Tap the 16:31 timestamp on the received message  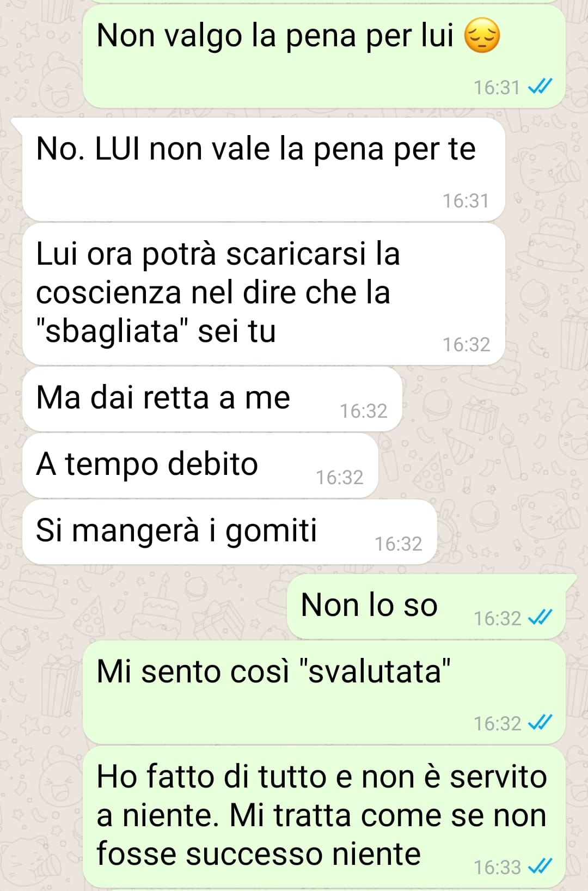(465, 201)
